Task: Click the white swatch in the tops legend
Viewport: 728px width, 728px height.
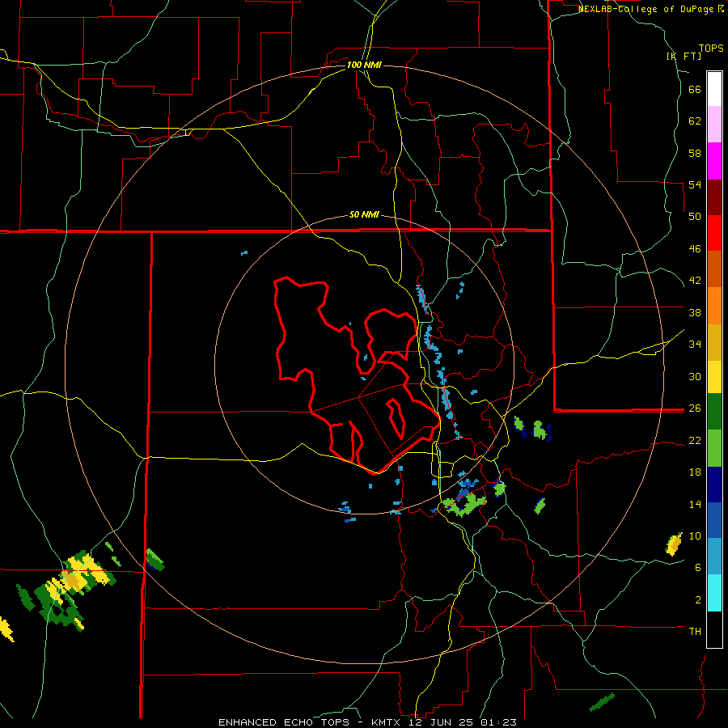Action: pos(714,89)
